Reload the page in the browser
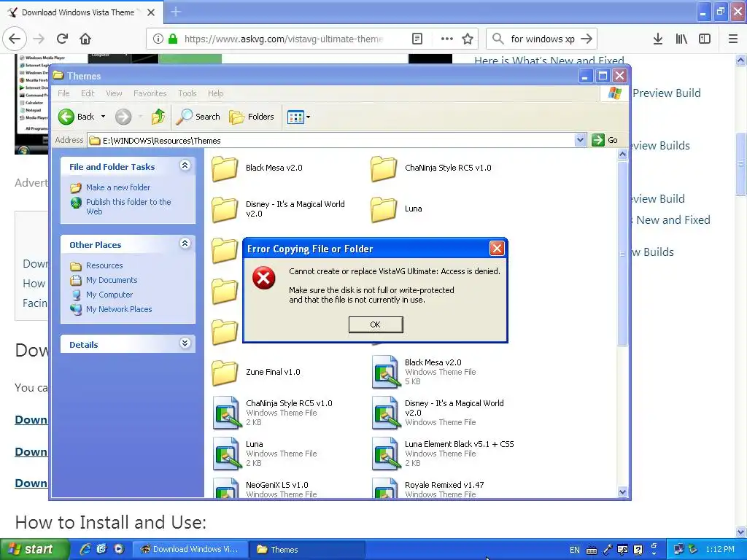 (62, 39)
